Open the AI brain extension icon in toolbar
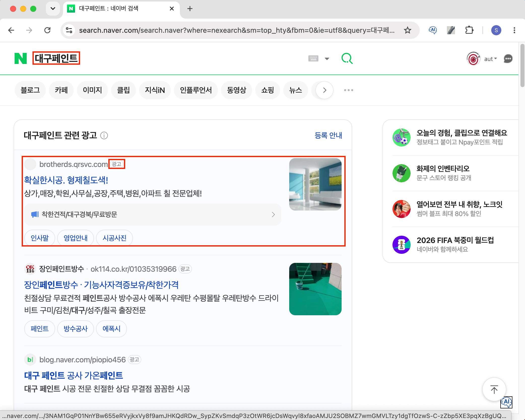525x420 pixels. (433, 30)
